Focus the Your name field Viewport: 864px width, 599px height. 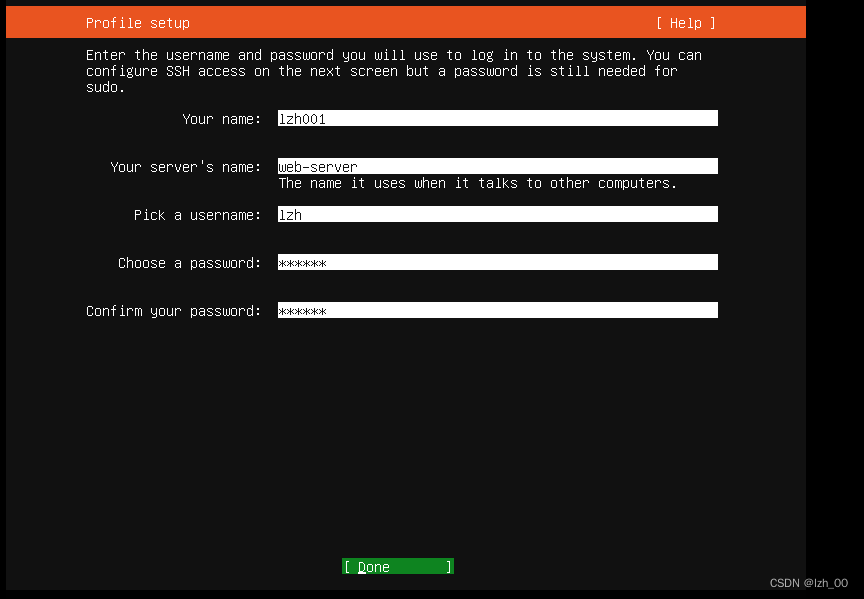pyautogui.click(x=498, y=118)
